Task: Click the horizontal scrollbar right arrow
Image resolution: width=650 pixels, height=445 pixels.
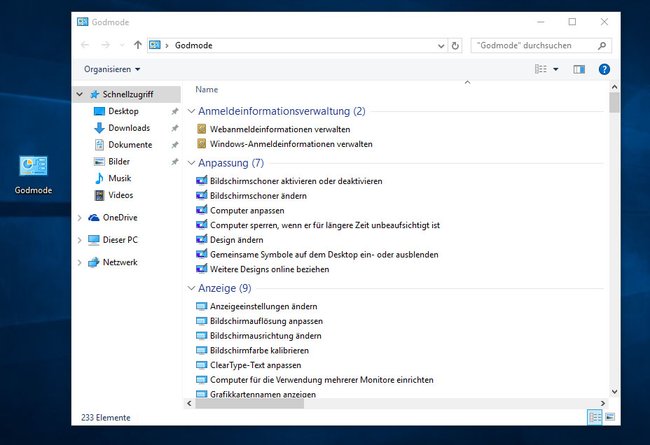Action: click(x=603, y=403)
